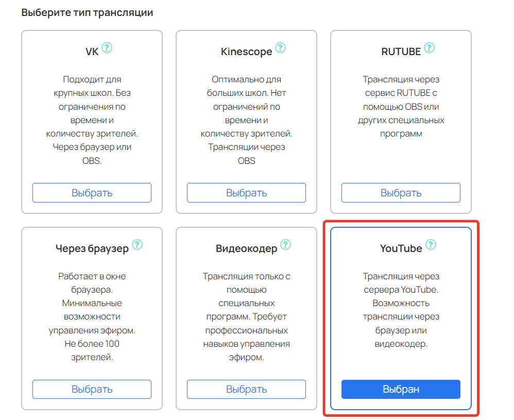Click the VK card title

tap(92, 52)
